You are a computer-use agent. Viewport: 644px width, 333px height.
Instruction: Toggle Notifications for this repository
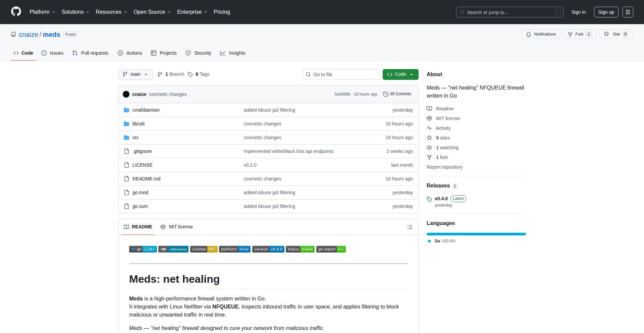point(541,34)
